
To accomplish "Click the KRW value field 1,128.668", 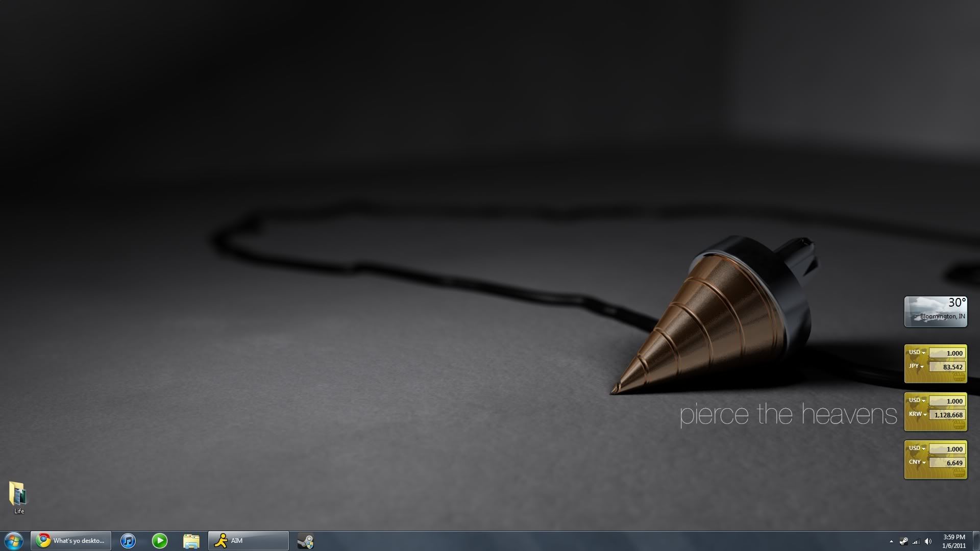I will click(947, 415).
